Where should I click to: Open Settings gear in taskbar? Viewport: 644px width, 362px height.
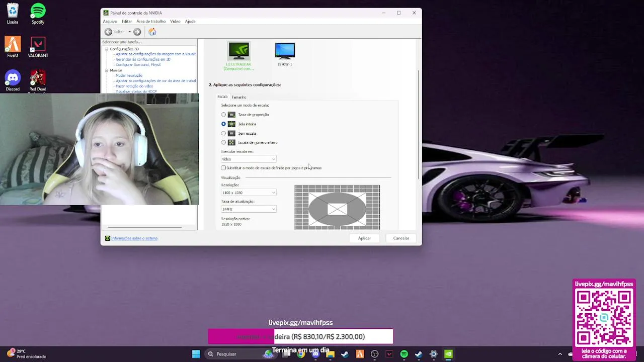(433, 354)
